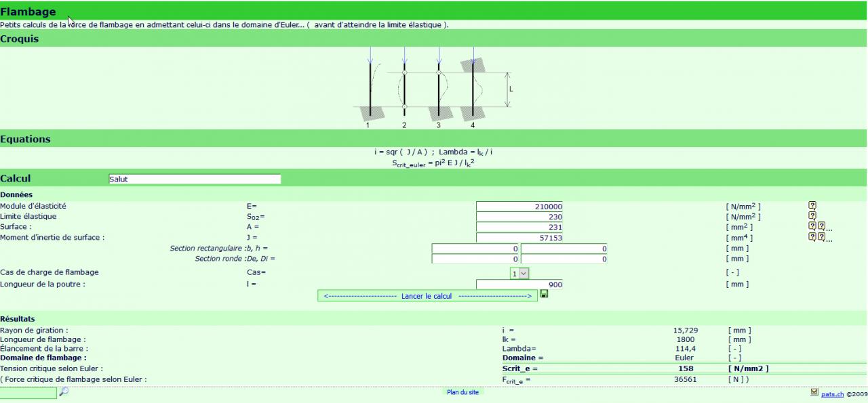
Task: Click the J inertia field with 57153
Action: [x=519, y=238]
